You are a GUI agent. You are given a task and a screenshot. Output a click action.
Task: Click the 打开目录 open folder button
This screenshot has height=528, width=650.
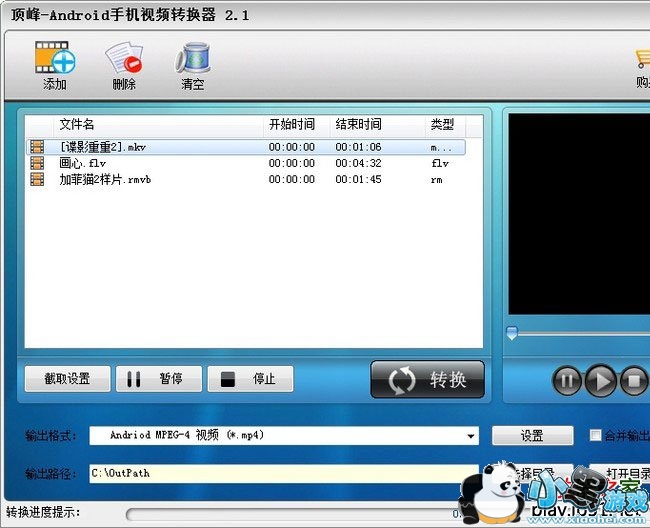(x=621, y=473)
